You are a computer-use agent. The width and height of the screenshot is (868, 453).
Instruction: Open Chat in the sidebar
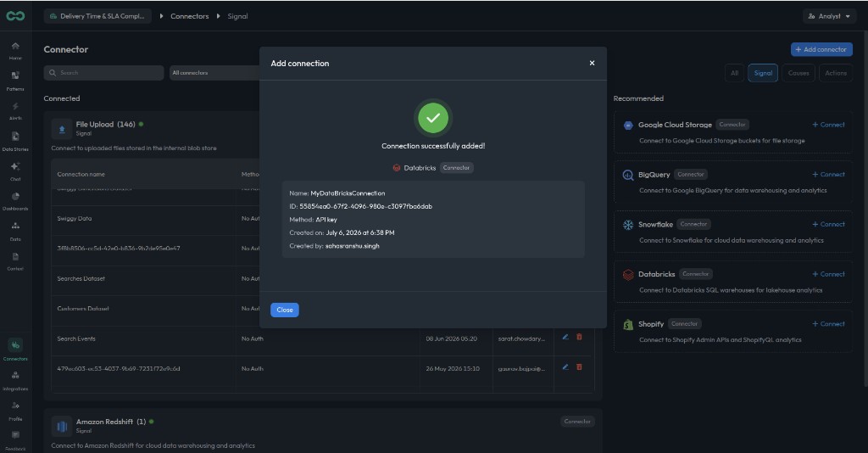tap(15, 171)
